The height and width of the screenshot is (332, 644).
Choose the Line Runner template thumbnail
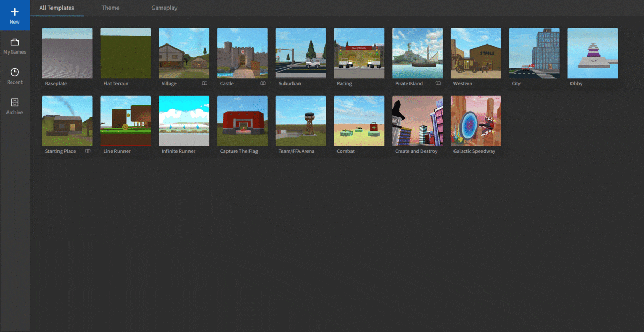click(126, 121)
